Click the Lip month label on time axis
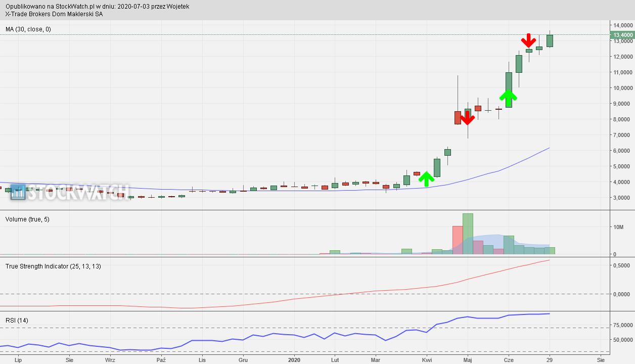Screen dimensions: 635x364 [x=19, y=360]
